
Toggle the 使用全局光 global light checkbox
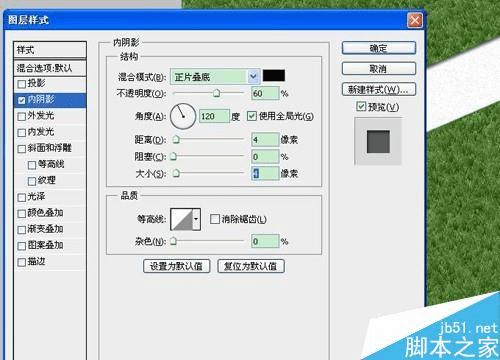[x=252, y=116]
